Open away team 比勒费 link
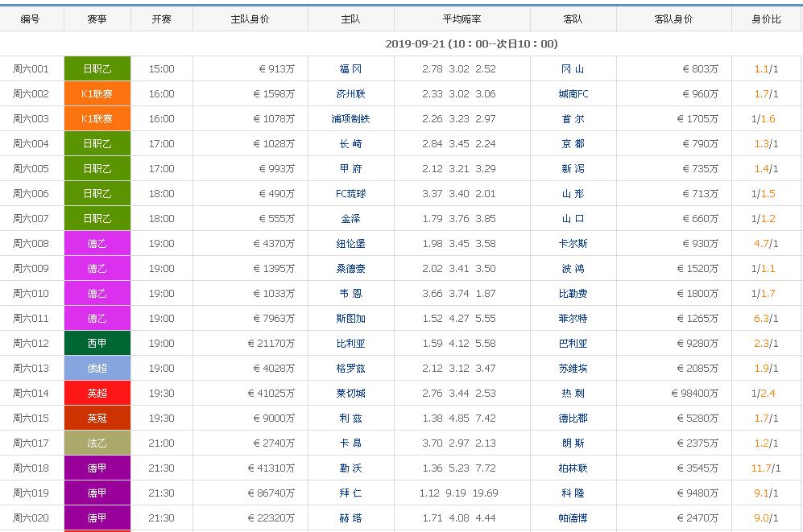Screen dimensions: 803x532 [x=573, y=294]
